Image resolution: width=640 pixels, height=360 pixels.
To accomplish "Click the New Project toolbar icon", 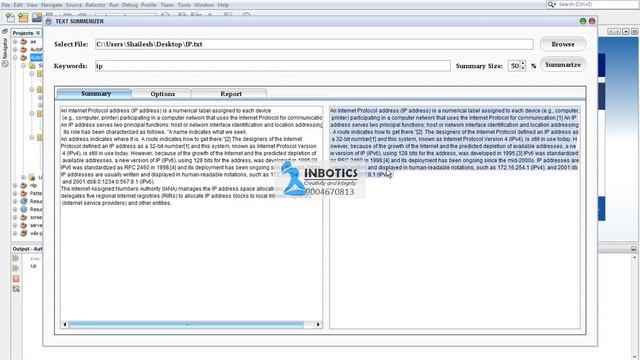I will (x=23, y=17).
